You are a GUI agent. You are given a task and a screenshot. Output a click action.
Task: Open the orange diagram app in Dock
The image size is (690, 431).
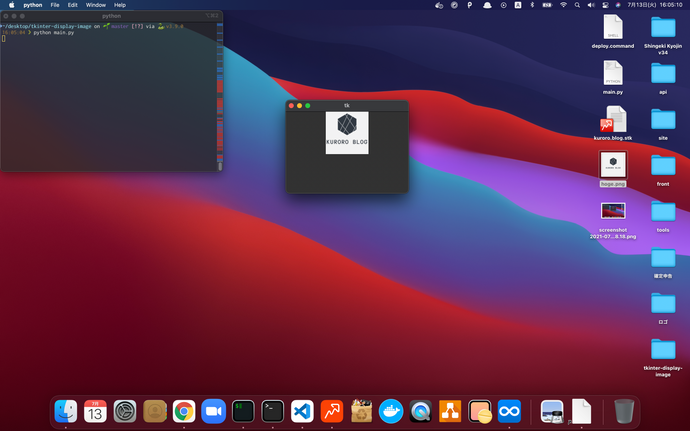pos(450,411)
